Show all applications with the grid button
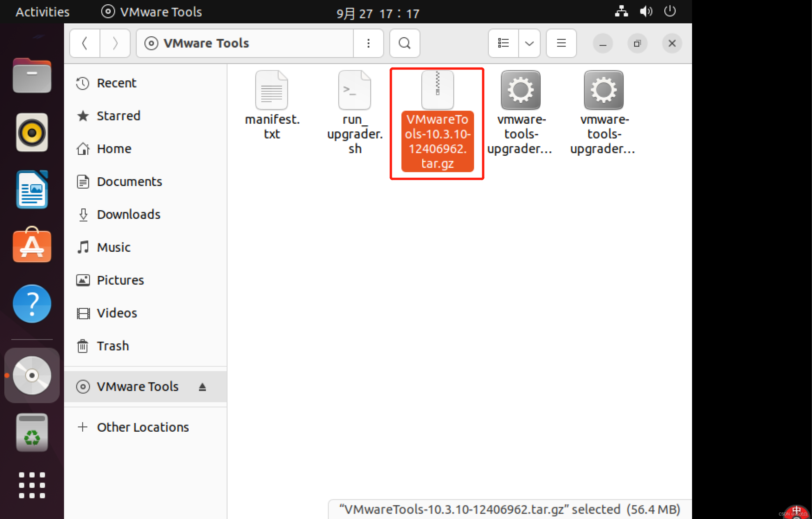This screenshot has height=519, width=812. point(32,485)
